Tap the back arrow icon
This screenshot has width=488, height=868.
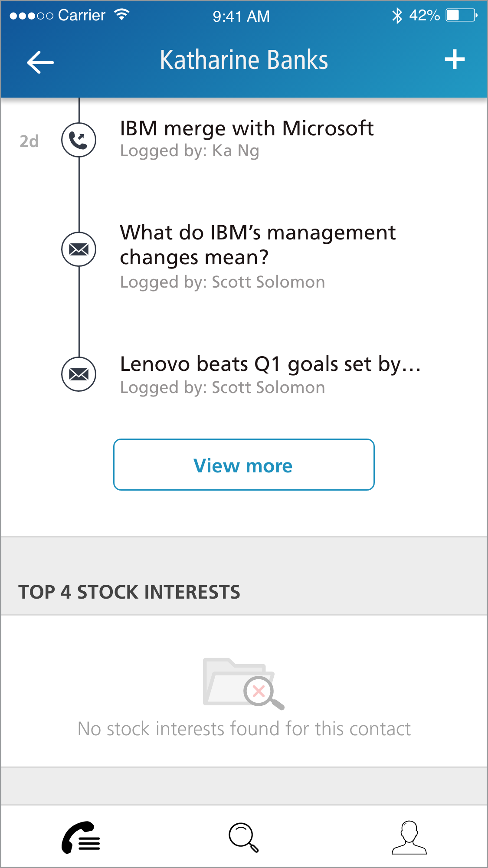tap(40, 62)
